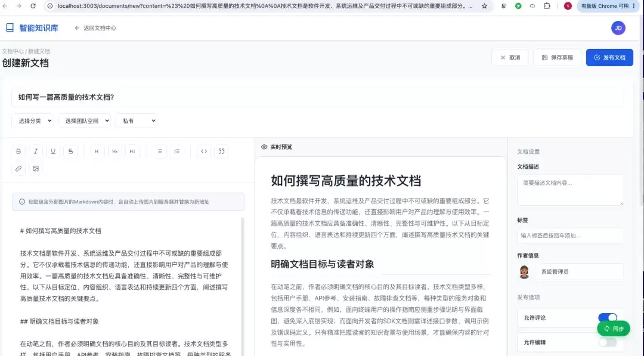Insert a hyperlink via link icon
The height and width of the screenshot is (356, 644).
pyautogui.click(x=18, y=168)
